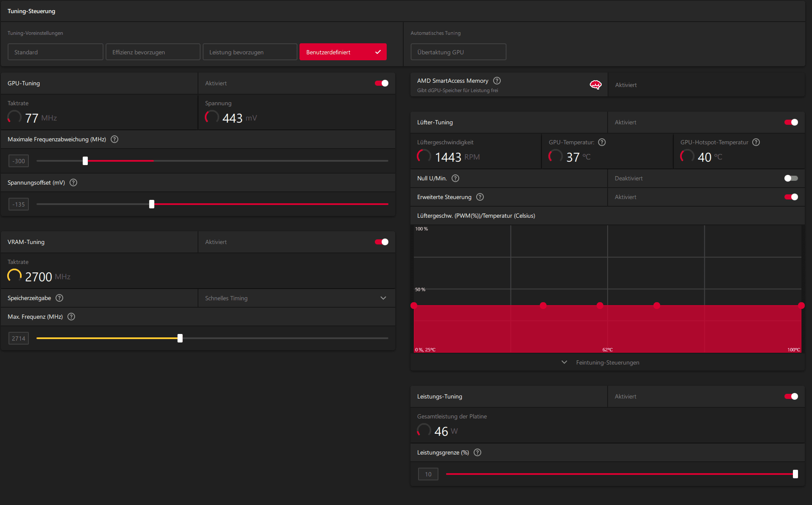Screen dimensions: 812x505
Task: Click the 46 W Gesamtleistung reading
Action: (x=446, y=431)
